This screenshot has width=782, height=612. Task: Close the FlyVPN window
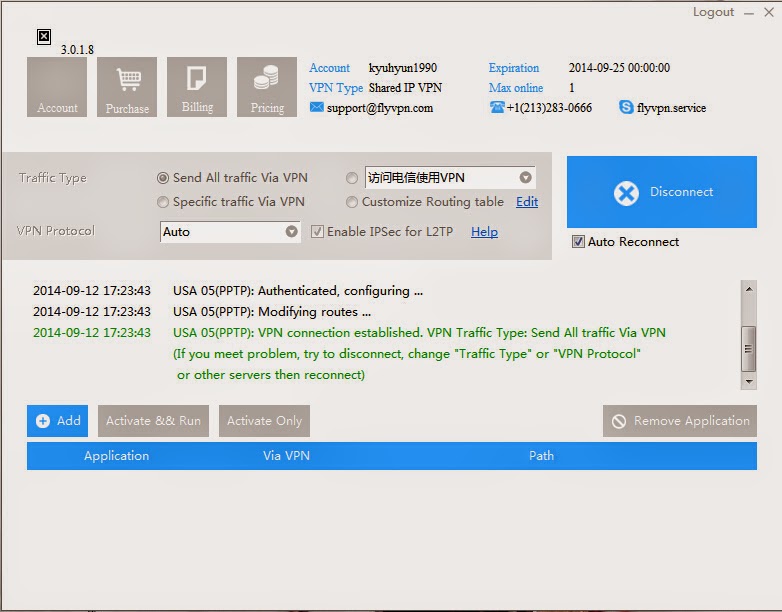coord(769,12)
